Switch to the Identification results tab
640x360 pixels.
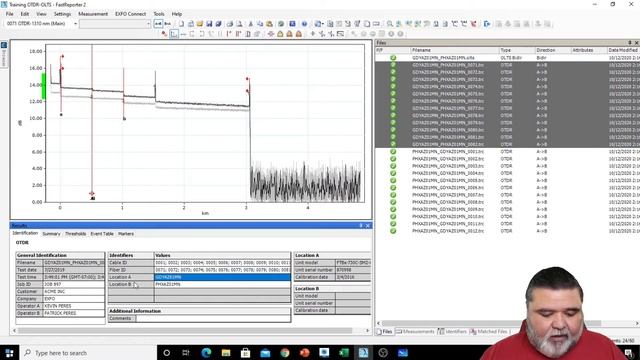click(25, 233)
